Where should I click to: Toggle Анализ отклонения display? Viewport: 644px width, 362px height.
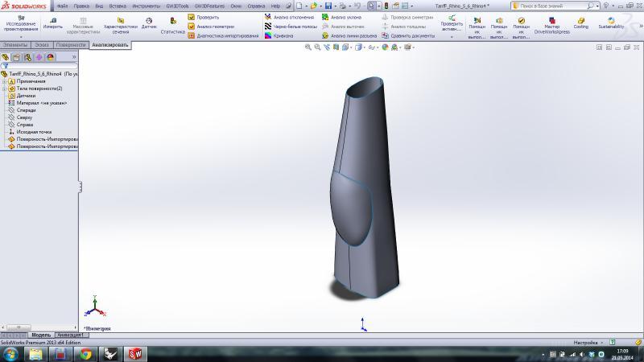(x=269, y=17)
